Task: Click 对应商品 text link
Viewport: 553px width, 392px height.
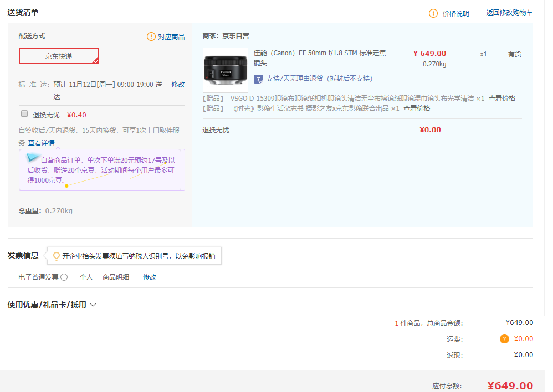Action: pos(171,37)
